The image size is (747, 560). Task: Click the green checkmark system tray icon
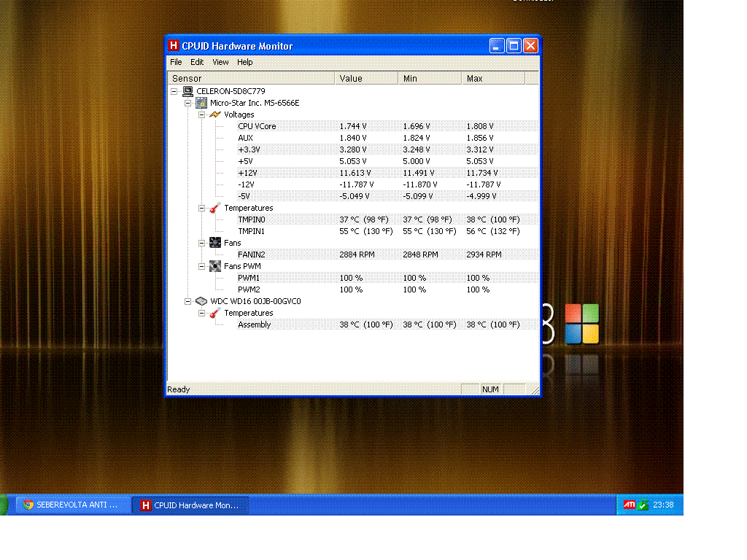coord(643,505)
